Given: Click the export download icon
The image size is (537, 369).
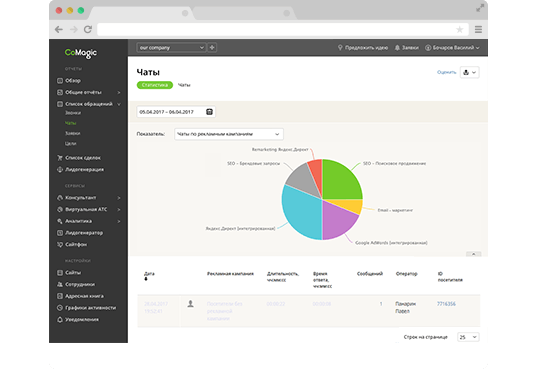Looking at the screenshot, I should (x=466, y=72).
